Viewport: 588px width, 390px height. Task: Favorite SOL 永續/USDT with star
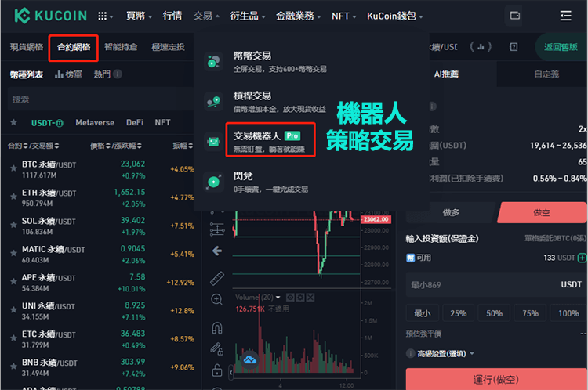(x=13, y=225)
